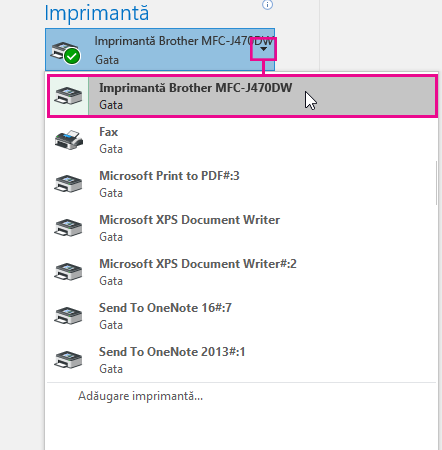The width and height of the screenshot is (442, 450).
Task: Click the XPS Document Writer#:2 printer icon
Action: click(x=68, y=272)
